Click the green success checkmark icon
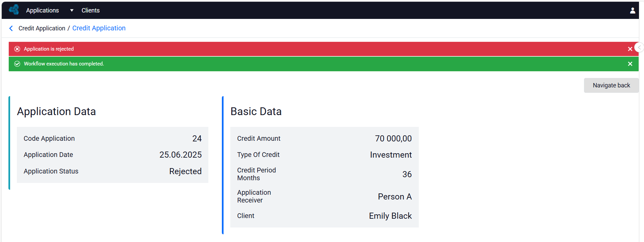The image size is (644, 242). [17, 64]
